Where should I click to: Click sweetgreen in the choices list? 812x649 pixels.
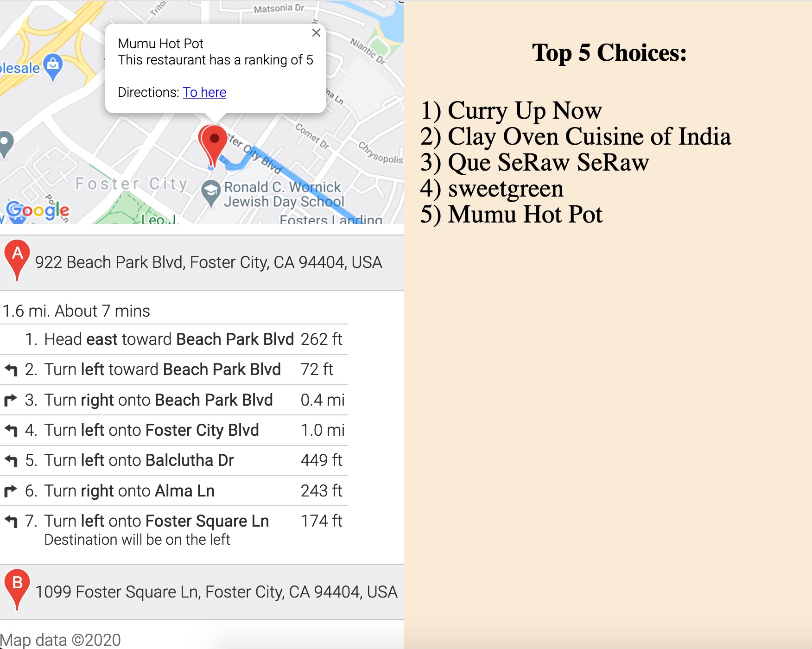[506, 189]
